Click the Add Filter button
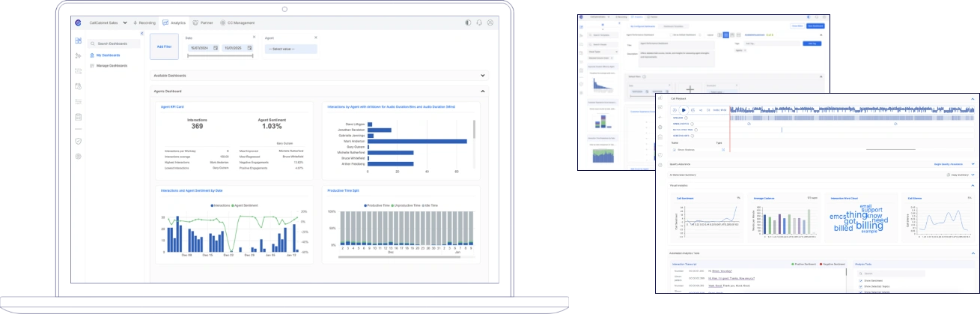This screenshot has width=980, height=314. pyautogui.click(x=164, y=46)
